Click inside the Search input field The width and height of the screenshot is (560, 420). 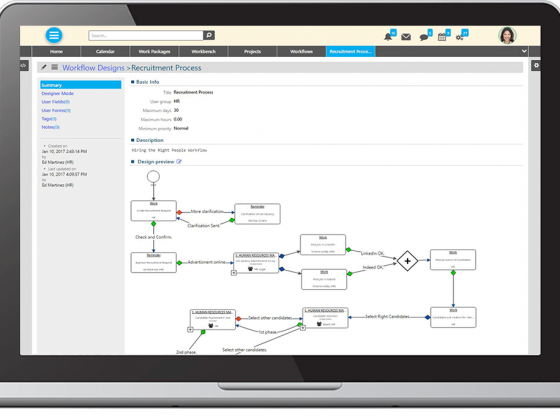146,35
